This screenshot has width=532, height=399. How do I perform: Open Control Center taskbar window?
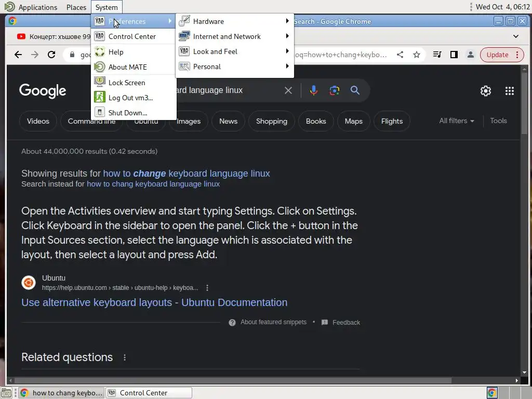pyautogui.click(x=149, y=393)
